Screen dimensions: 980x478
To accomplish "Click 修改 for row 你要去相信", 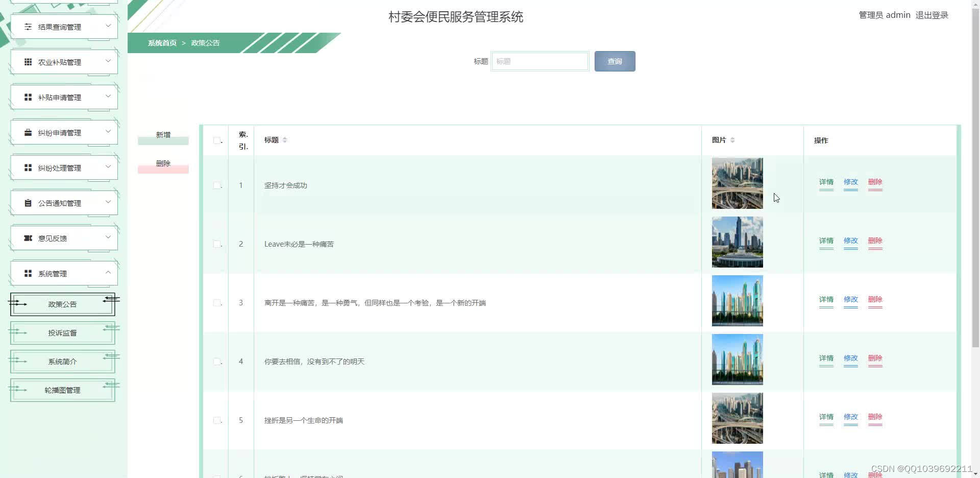I will (850, 358).
